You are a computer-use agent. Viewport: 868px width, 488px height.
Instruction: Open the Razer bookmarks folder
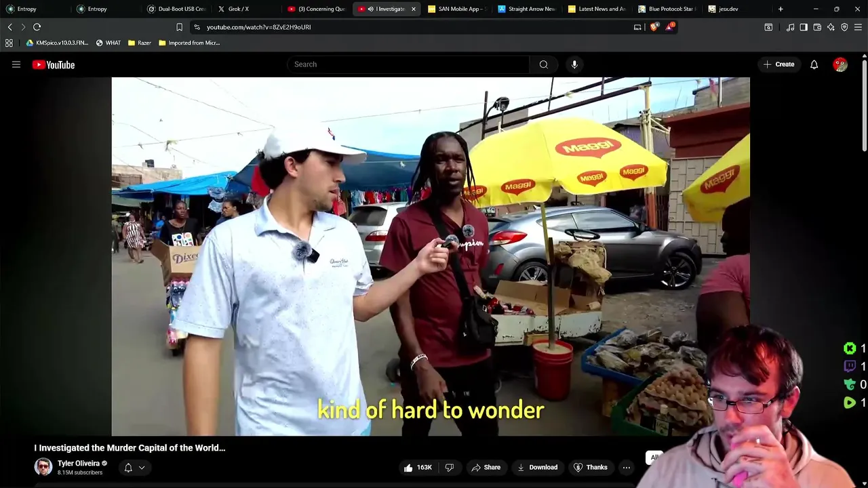pyautogui.click(x=139, y=43)
